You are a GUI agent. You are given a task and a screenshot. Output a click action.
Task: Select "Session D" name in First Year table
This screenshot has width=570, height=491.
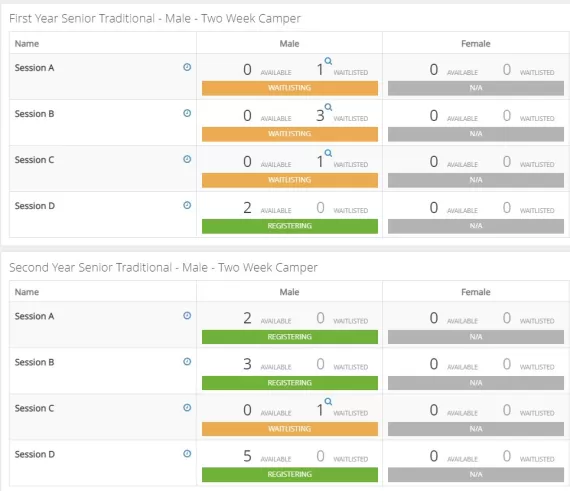click(35, 206)
